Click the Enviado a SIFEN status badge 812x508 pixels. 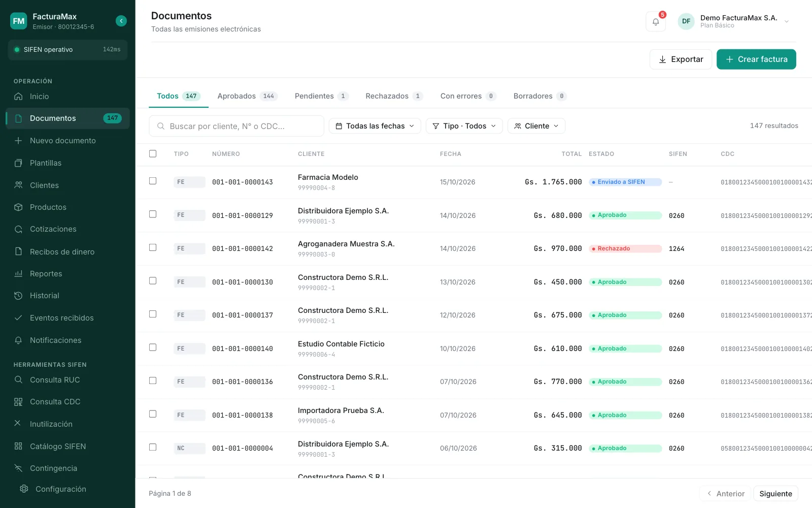[x=625, y=182]
